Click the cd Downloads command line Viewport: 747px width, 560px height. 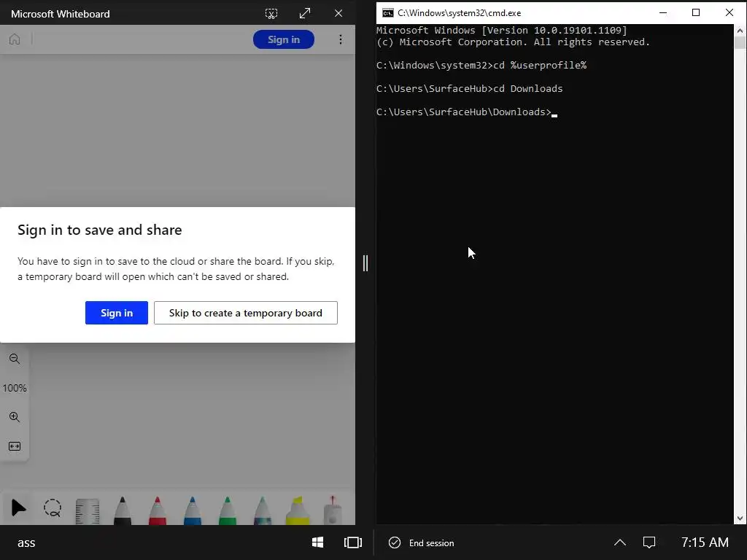point(470,88)
